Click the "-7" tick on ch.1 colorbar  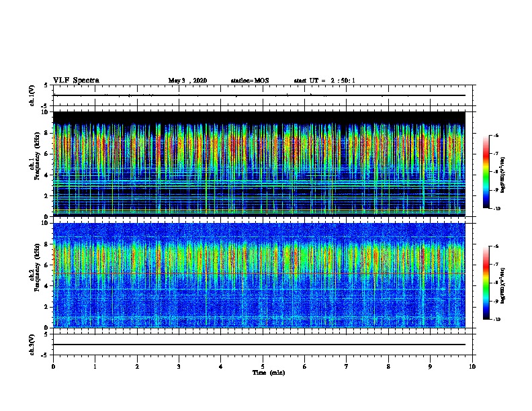tap(496, 154)
